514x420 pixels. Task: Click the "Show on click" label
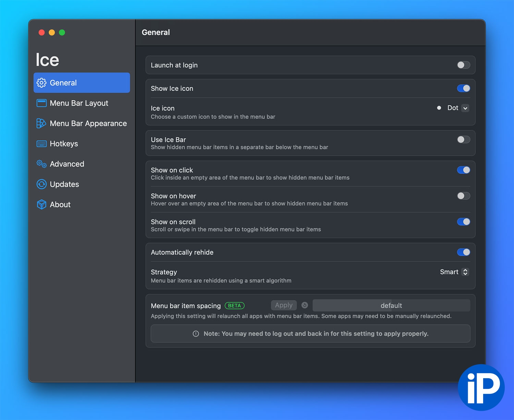[x=172, y=170]
